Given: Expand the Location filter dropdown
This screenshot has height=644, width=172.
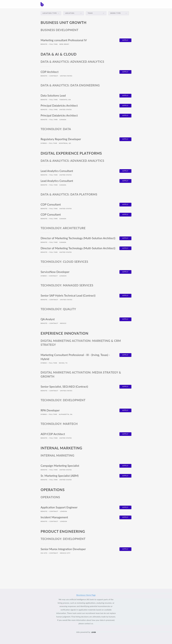Looking at the screenshot, I should [73, 13].
